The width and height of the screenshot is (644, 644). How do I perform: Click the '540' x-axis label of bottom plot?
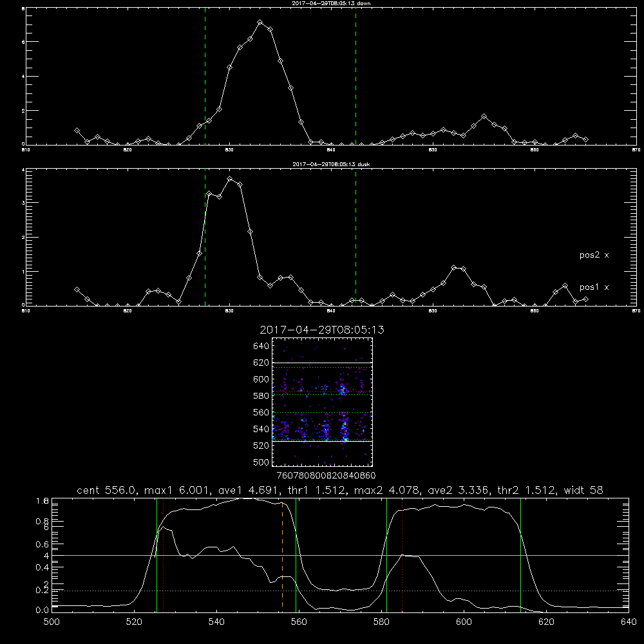[x=216, y=622]
